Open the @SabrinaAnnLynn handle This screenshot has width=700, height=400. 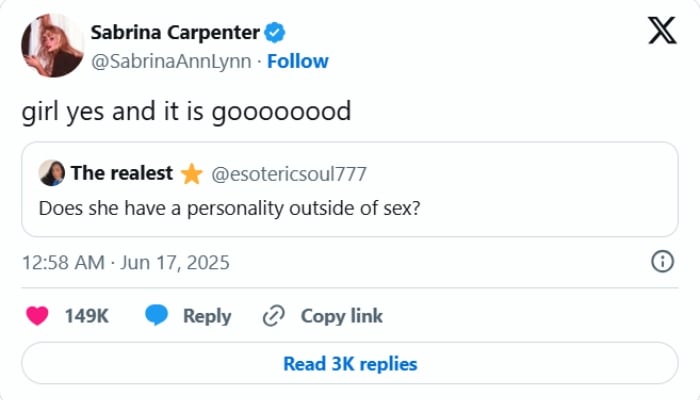[169, 61]
